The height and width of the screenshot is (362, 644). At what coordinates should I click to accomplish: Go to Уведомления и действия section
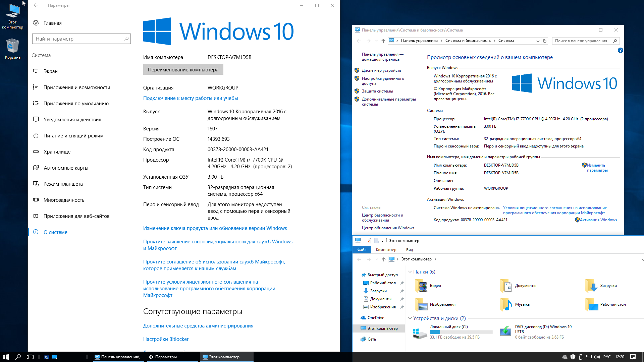pos(72,120)
